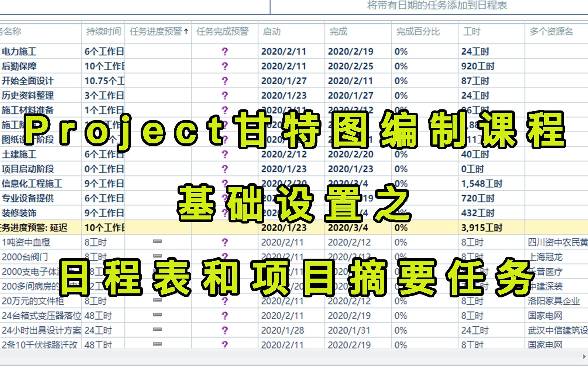Click the question mark icon in 1吨资中血橙 row
Image resolution: width=588 pixels, height=368 pixels.
(x=225, y=242)
